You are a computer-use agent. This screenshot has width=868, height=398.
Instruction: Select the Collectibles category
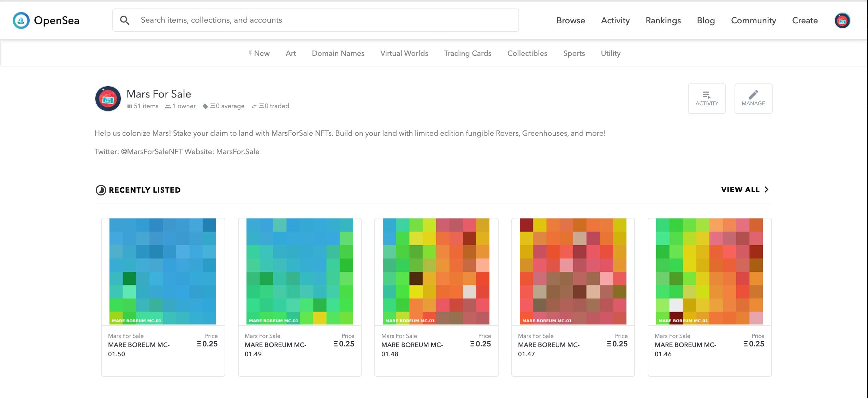(x=527, y=53)
